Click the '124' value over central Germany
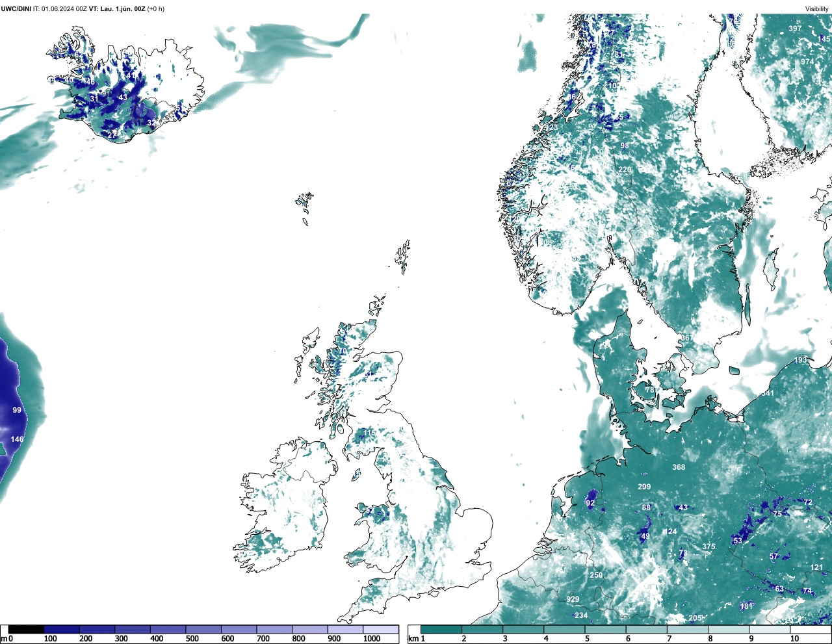The height and width of the screenshot is (644, 832). 671,532
